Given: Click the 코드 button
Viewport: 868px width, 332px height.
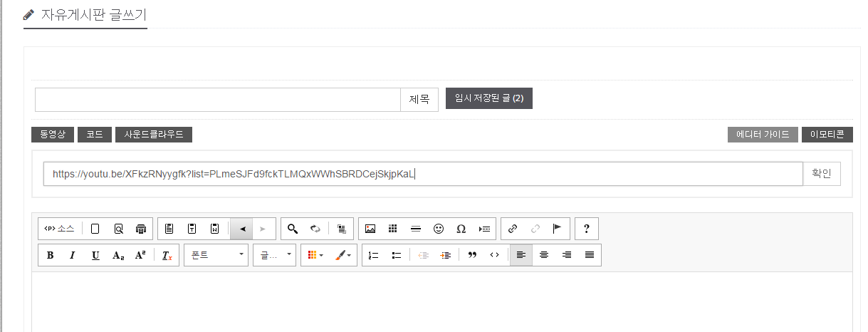Looking at the screenshot, I should click(x=95, y=135).
